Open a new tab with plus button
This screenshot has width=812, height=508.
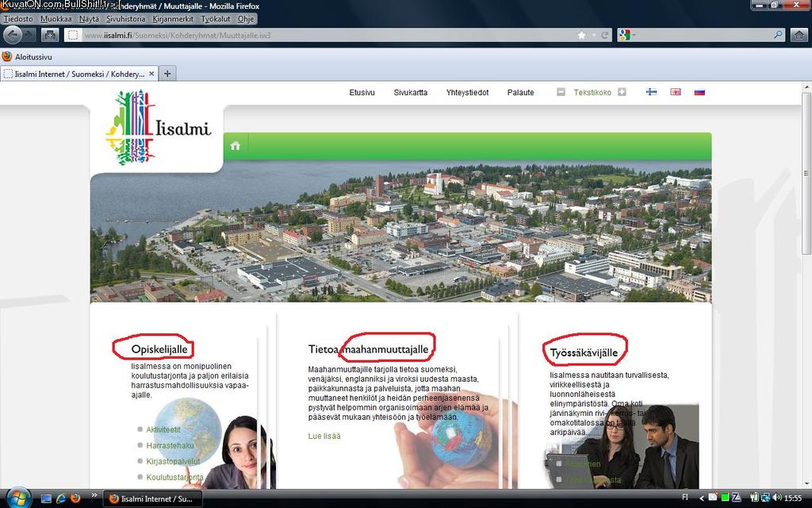pos(167,74)
